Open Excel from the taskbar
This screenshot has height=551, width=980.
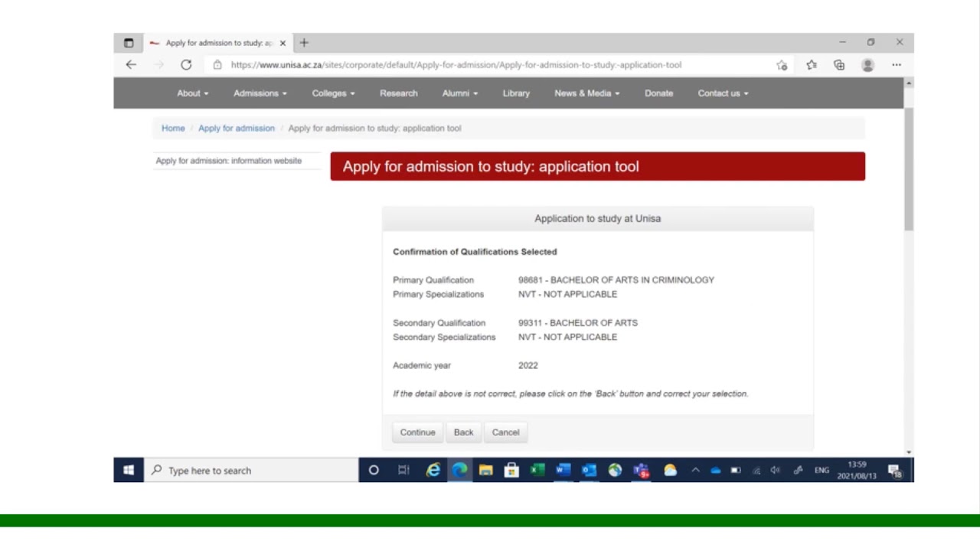[537, 471]
